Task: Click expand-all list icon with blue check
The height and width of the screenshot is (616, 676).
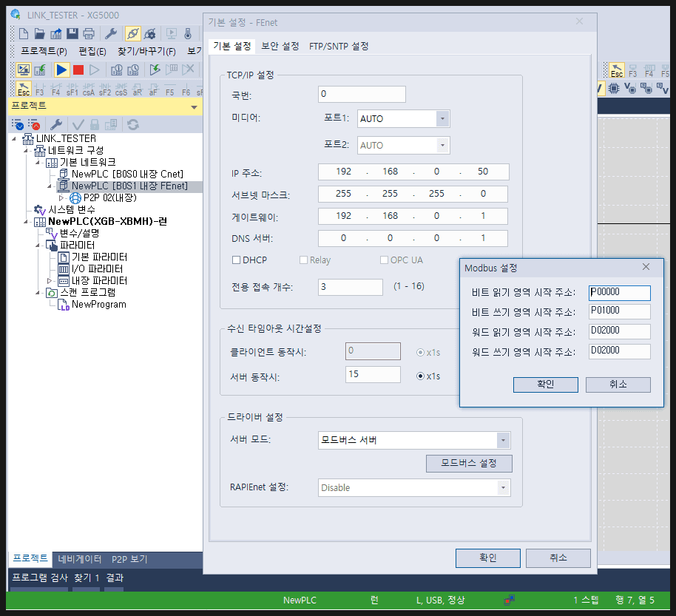Action: click(x=18, y=125)
